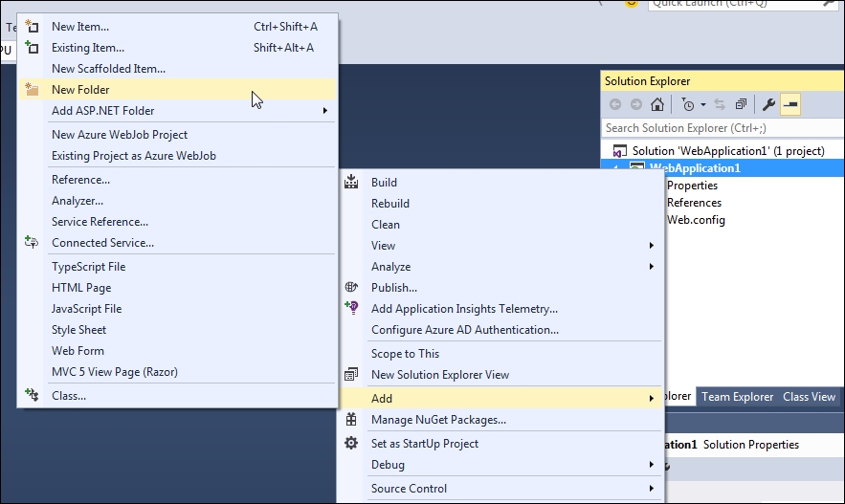Switch to the Team Explorer tab

click(737, 397)
